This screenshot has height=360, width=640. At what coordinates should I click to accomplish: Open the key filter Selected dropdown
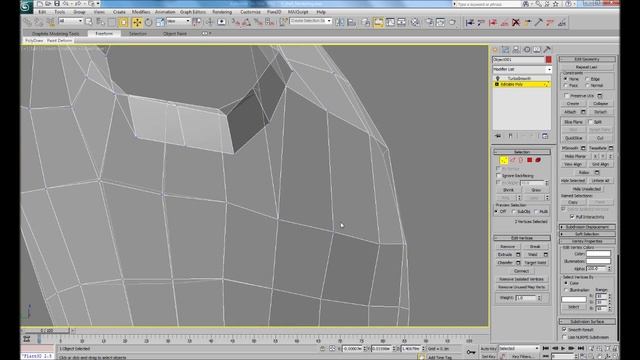(x=519, y=349)
